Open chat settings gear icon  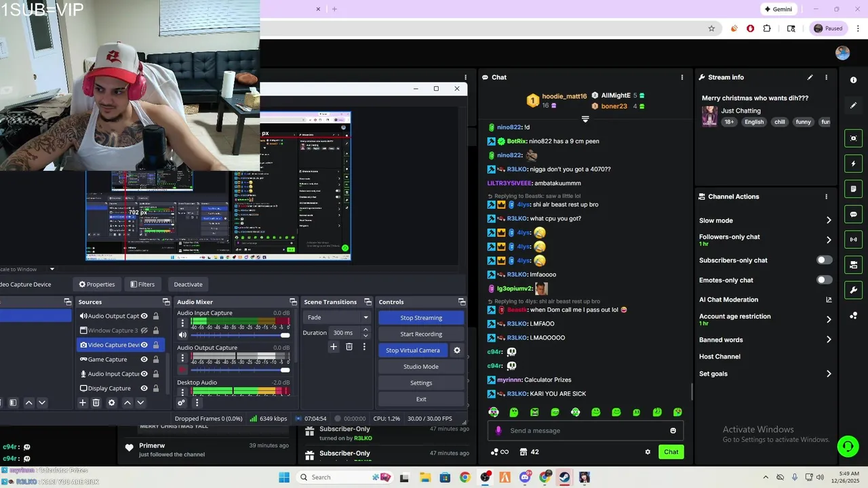(648, 452)
